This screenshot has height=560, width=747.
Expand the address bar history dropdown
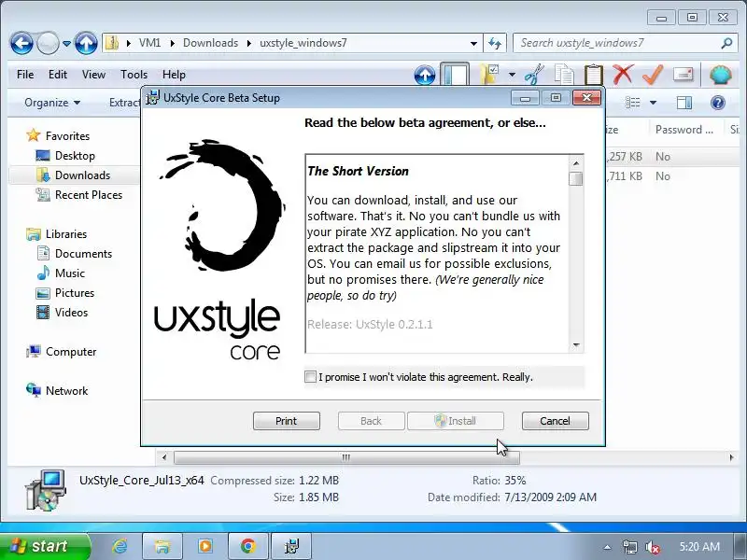473,43
